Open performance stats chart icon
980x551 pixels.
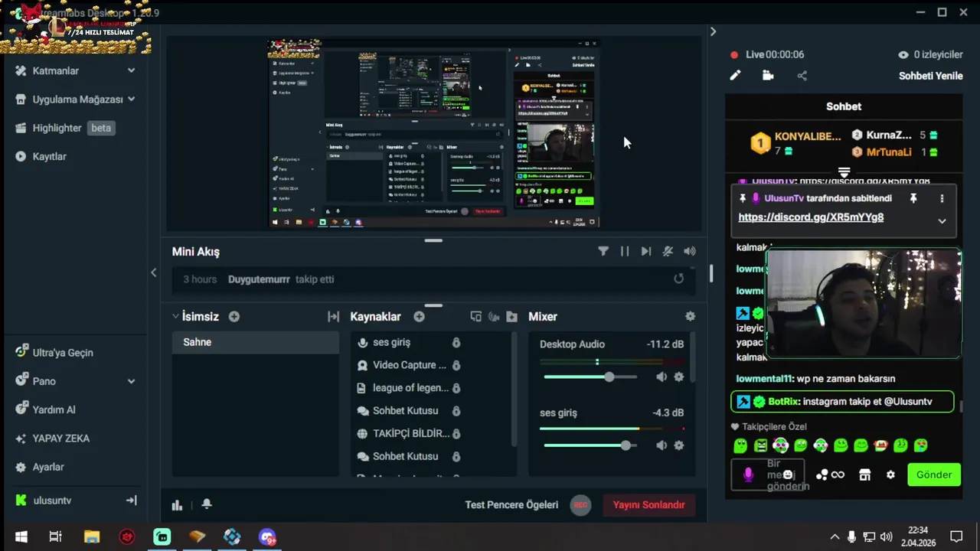pos(177,504)
